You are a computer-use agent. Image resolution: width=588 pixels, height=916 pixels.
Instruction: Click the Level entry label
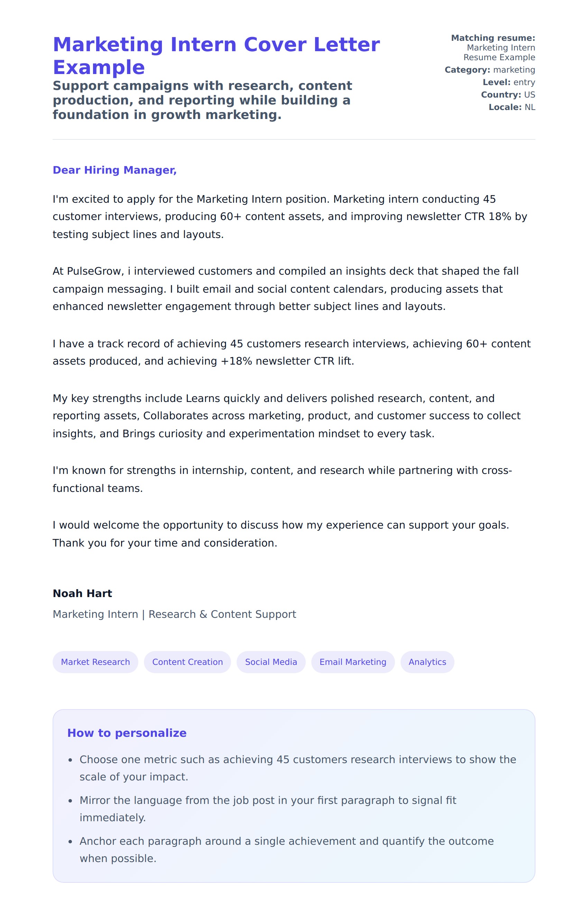pos(508,82)
